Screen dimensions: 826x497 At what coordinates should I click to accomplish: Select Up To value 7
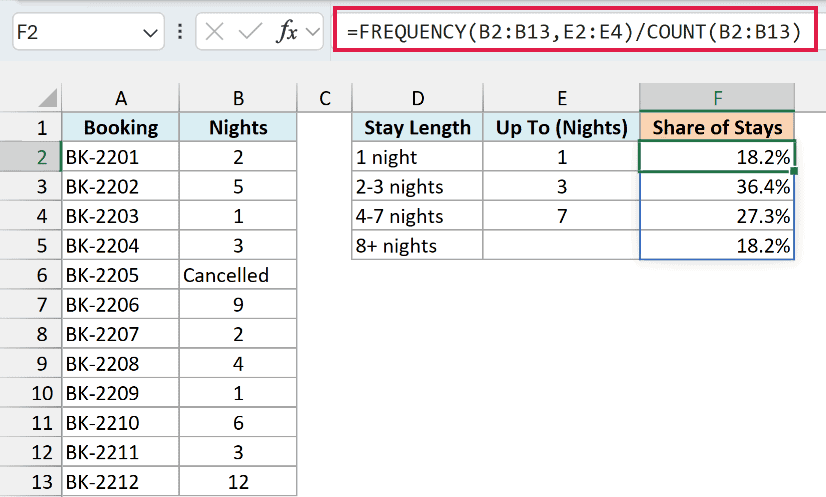[562, 216]
